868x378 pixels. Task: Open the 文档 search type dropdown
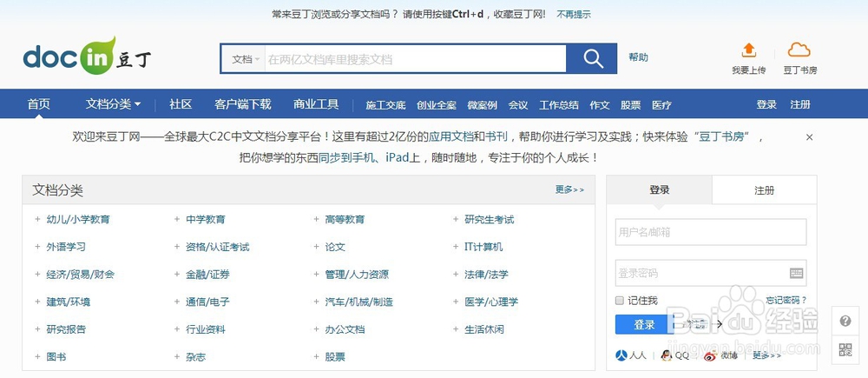(246, 59)
